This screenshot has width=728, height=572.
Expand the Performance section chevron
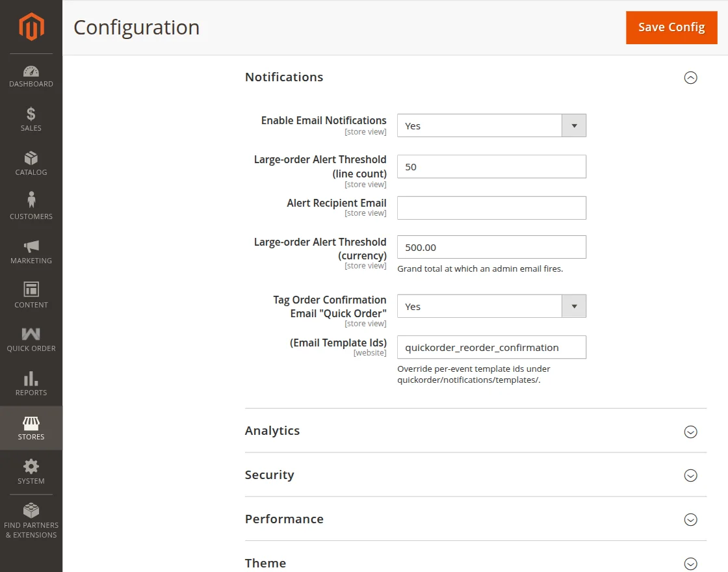[690, 519]
